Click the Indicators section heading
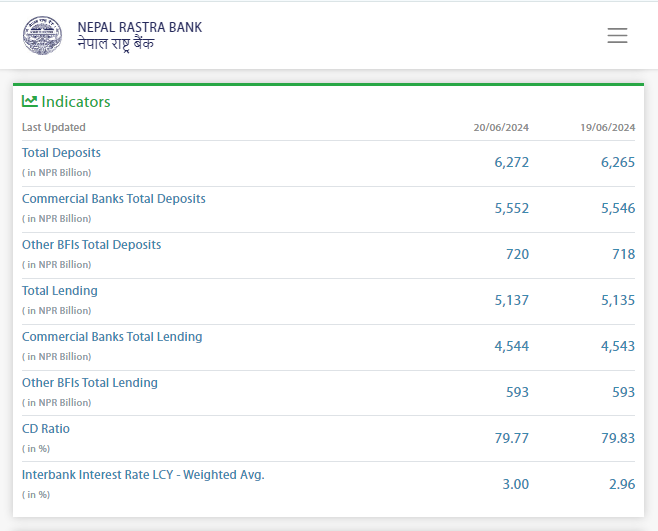 [76, 102]
